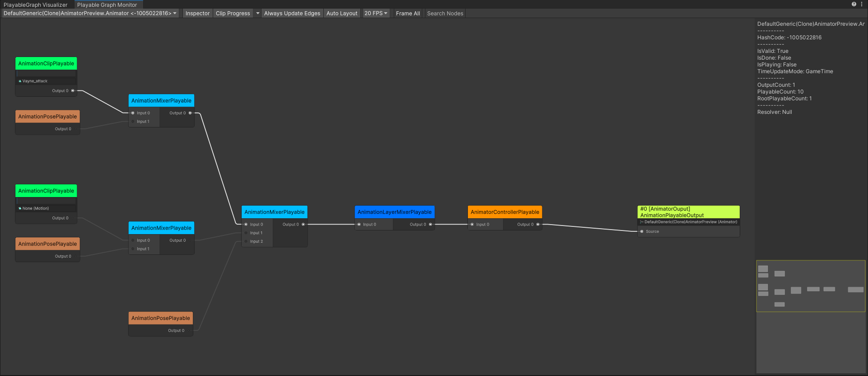Click Source port on AnimationPlayableOutput node
The image size is (868, 376).
pyautogui.click(x=642, y=231)
